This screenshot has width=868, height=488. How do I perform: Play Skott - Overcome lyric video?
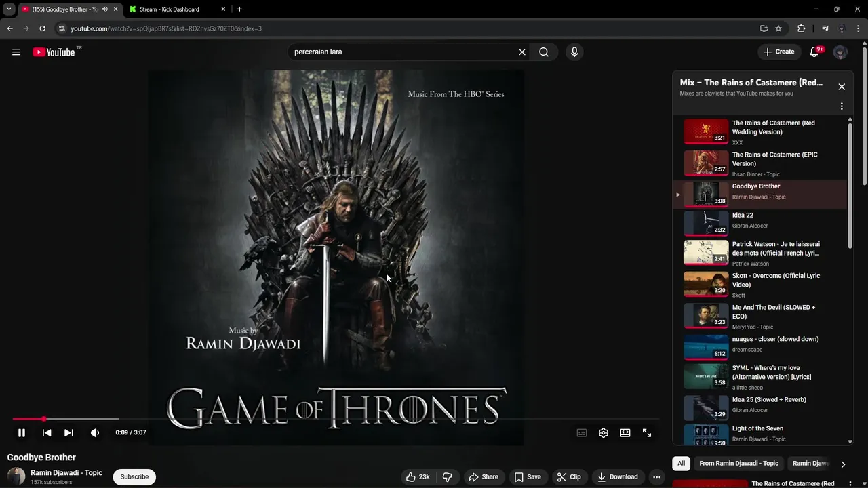tap(759, 285)
